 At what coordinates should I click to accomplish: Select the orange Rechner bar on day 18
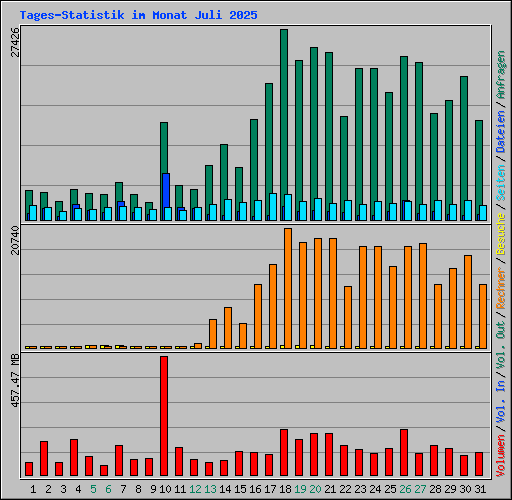click(x=288, y=289)
